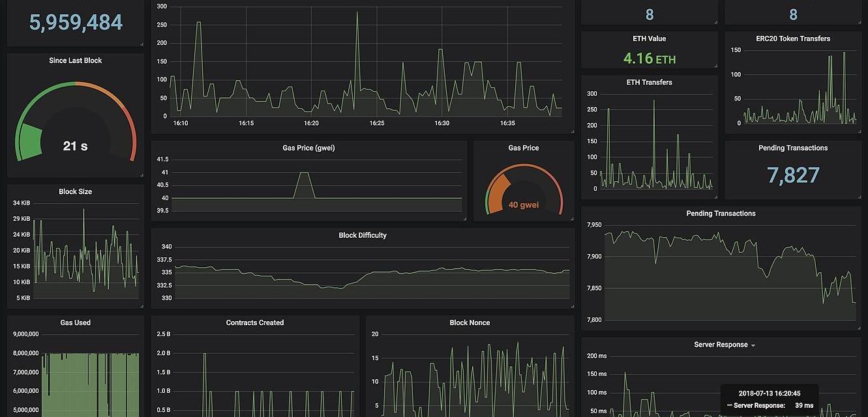
Task: Click the 5,959,484 stat value
Action: 76,22
